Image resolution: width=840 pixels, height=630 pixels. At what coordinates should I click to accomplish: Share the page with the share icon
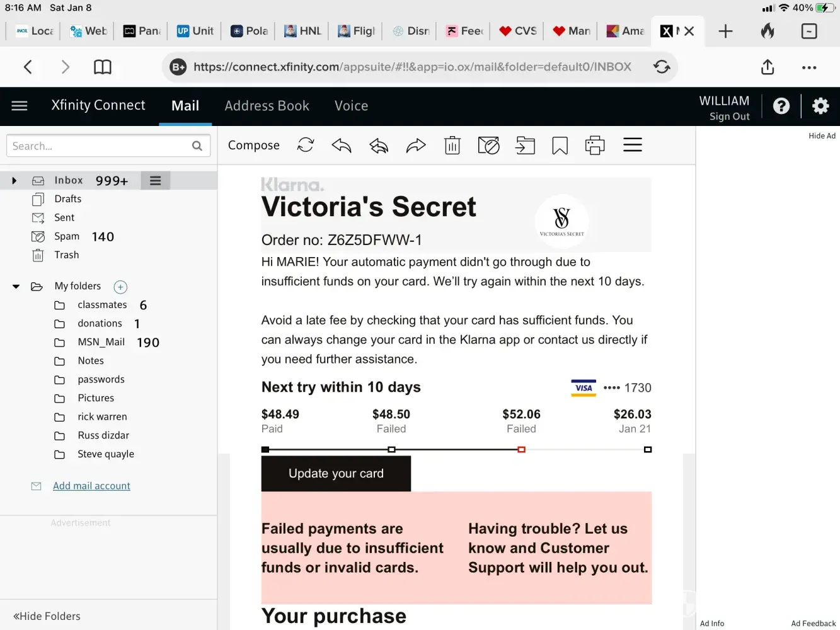click(x=768, y=67)
